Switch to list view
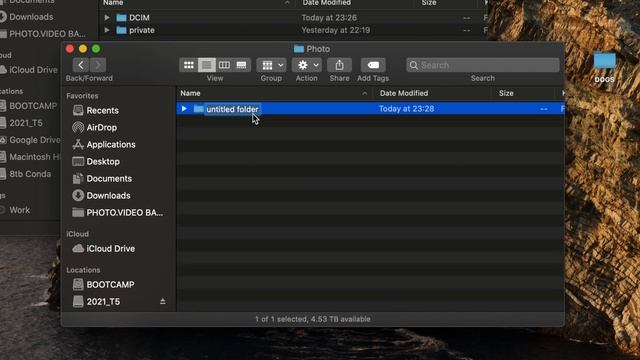 pyautogui.click(x=207, y=65)
